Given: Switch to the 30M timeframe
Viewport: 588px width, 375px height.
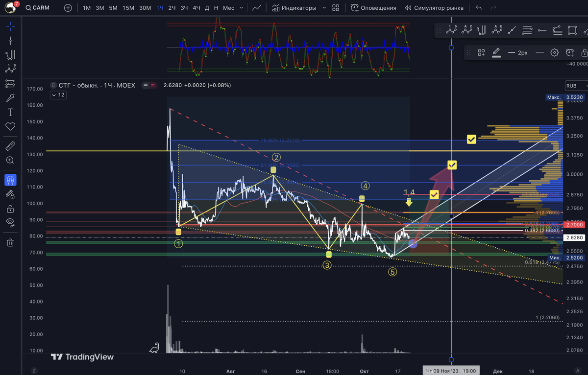Looking at the screenshot, I should 145,8.
